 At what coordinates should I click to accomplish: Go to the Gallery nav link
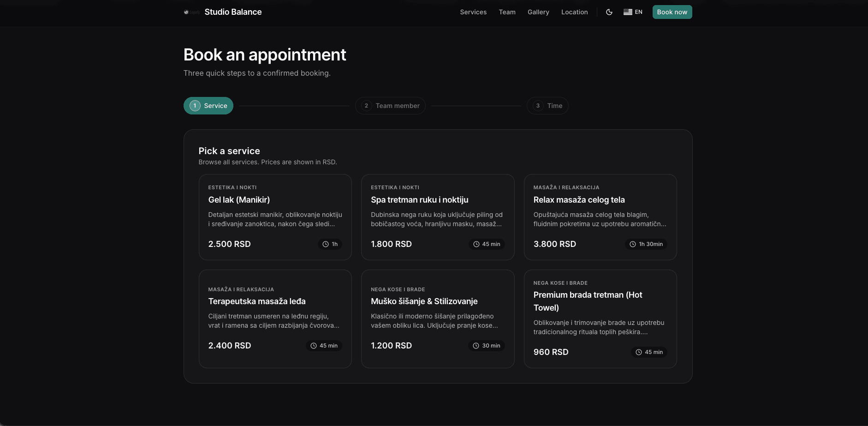click(x=538, y=12)
